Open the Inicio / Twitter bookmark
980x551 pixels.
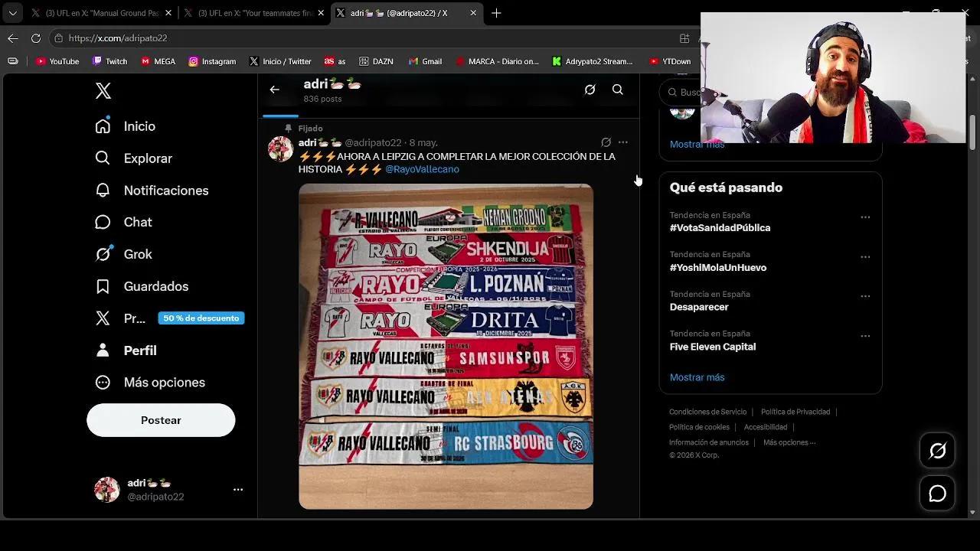[280, 61]
